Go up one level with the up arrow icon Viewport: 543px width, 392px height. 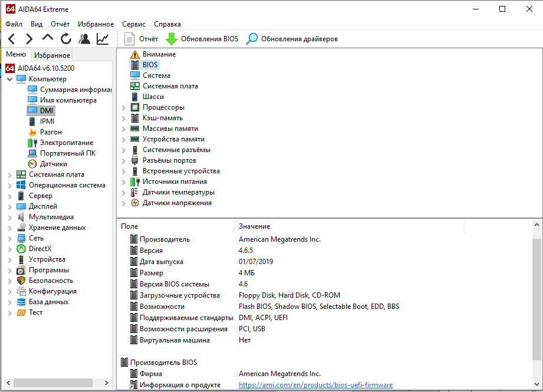point(47,38)
